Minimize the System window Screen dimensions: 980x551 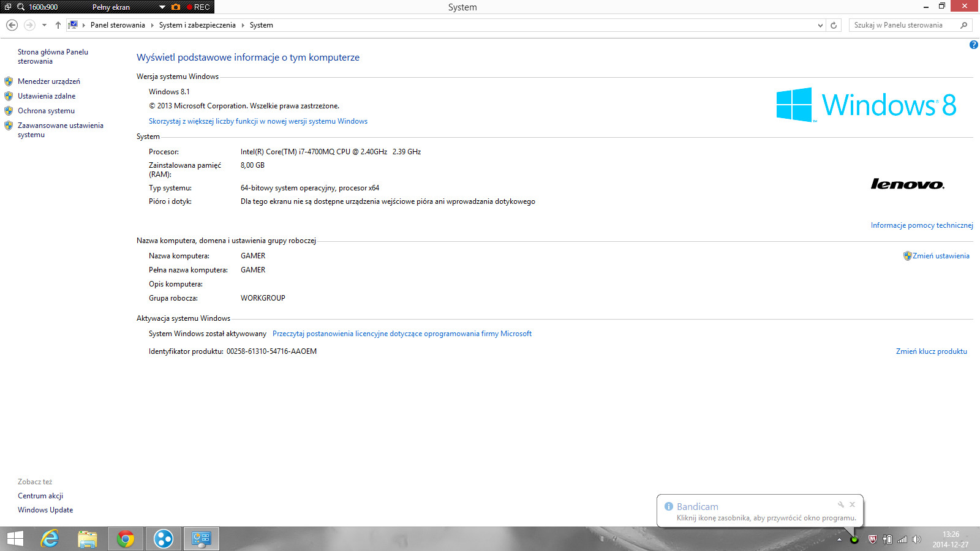[x=926, y=7]
